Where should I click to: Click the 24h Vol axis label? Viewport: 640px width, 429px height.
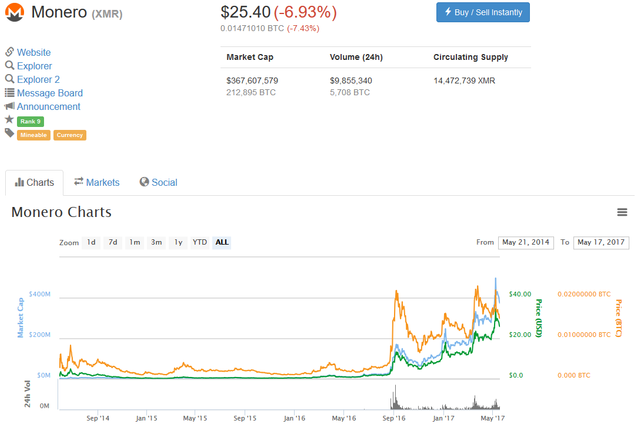[x=27, y=394]
